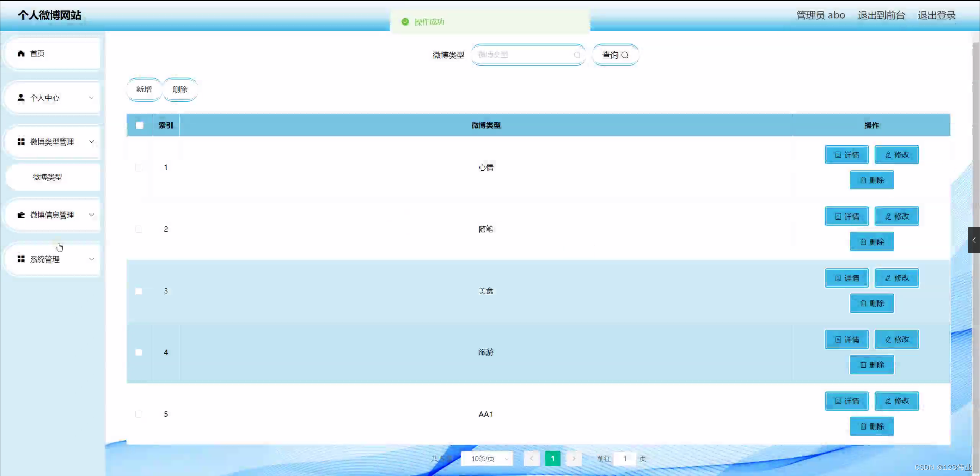Screen dimensions: 980x476
Task: Click the icon next to 微博信息管理
Action: click(20, 215)
